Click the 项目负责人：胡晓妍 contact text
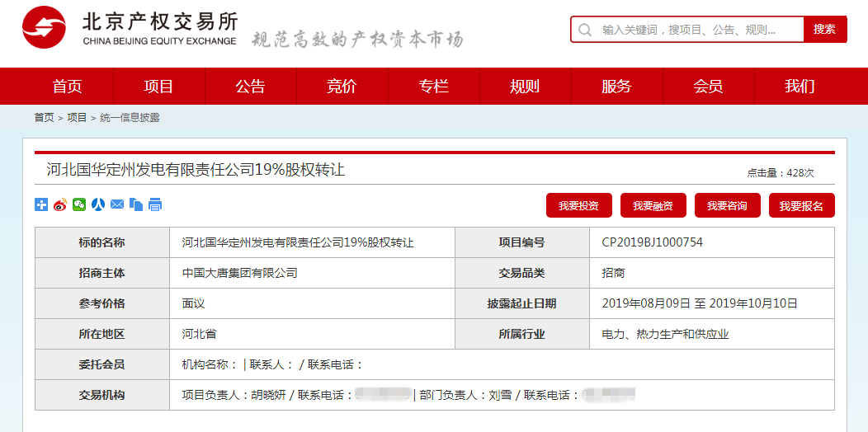Screen dimensions: 868x432 [x=235, y=395]
